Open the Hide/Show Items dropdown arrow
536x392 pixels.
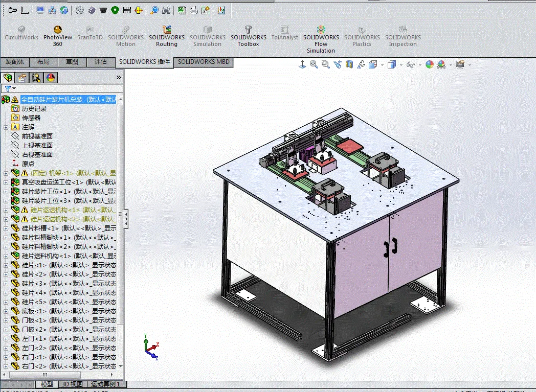(x=420, y=64)
